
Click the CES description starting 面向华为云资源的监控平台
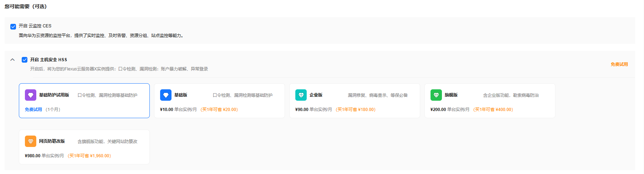click(x=102, y=36)
